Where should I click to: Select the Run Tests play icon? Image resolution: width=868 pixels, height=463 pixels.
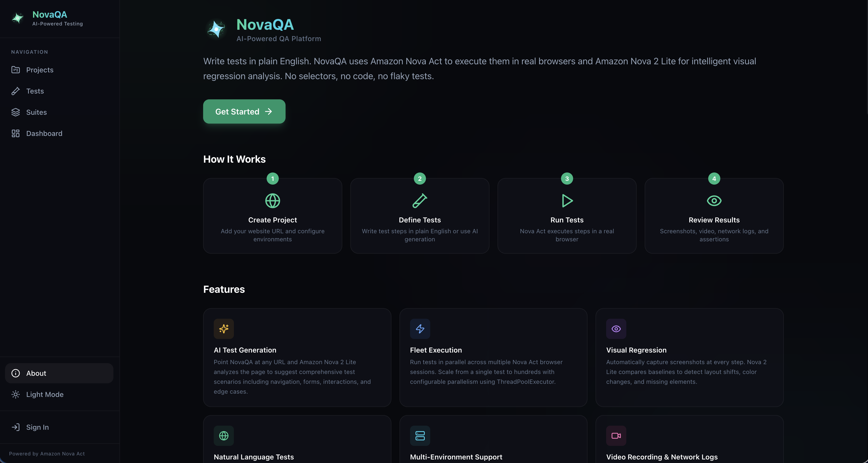click(567, 201)
